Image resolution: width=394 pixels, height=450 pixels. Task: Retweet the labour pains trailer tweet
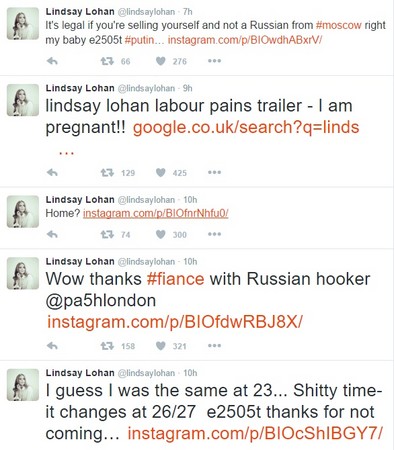pyautogui.click(x=107, y=173)
